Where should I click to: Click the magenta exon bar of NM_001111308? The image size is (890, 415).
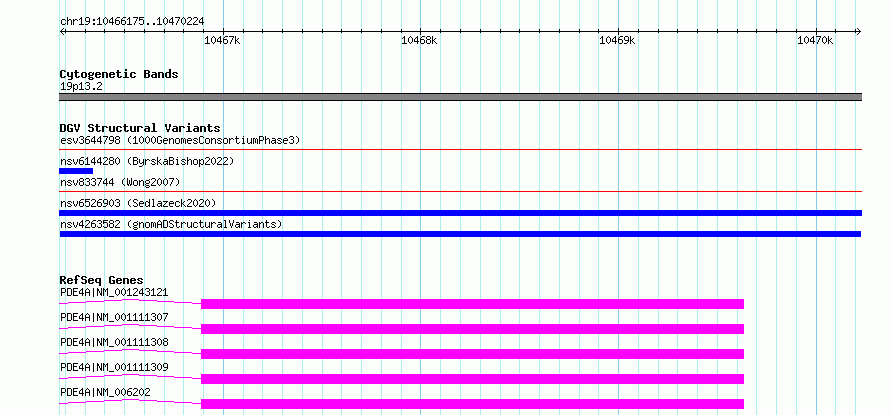click(x=472, y=354)
